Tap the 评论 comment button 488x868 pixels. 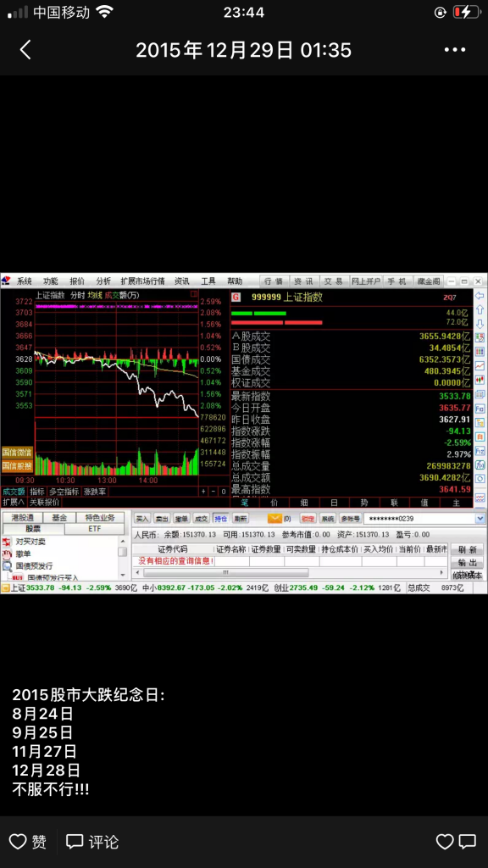[x=92, y=842]
